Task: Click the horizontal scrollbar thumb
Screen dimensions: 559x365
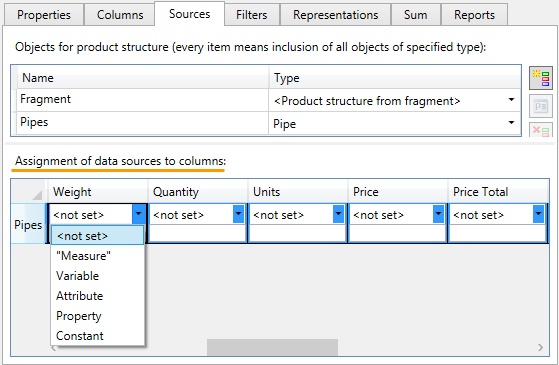Action: (272, 347)
